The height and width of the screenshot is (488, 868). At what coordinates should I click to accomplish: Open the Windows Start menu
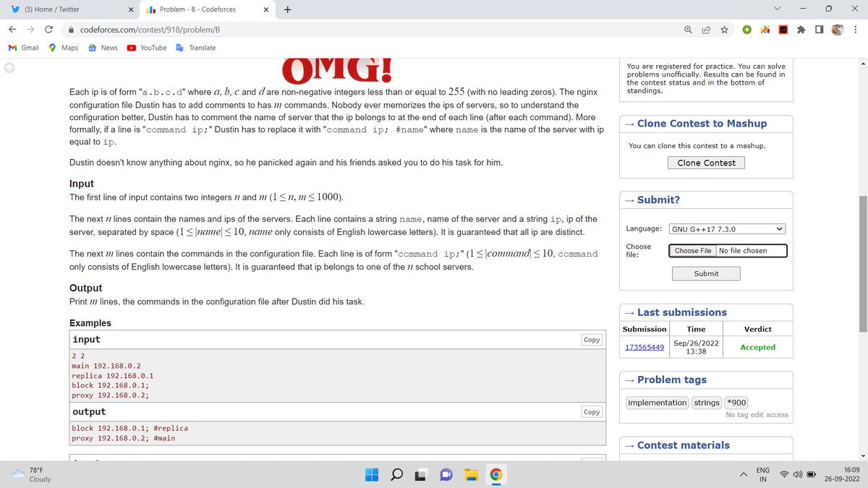371,475
